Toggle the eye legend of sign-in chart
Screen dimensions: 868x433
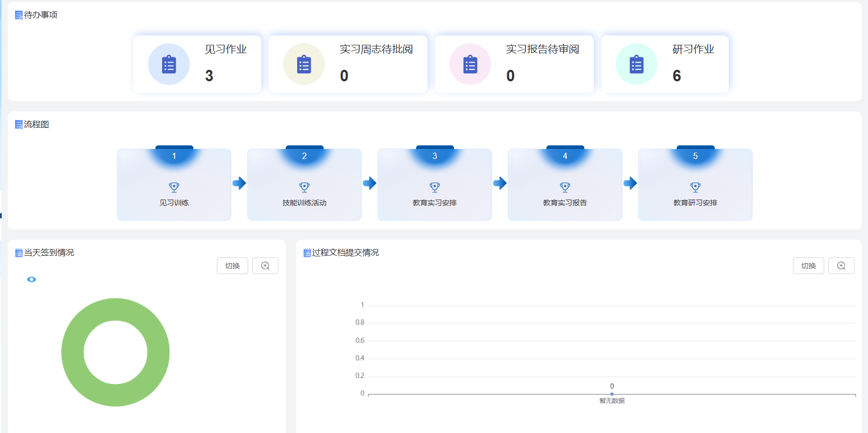(x=31, y=279)
